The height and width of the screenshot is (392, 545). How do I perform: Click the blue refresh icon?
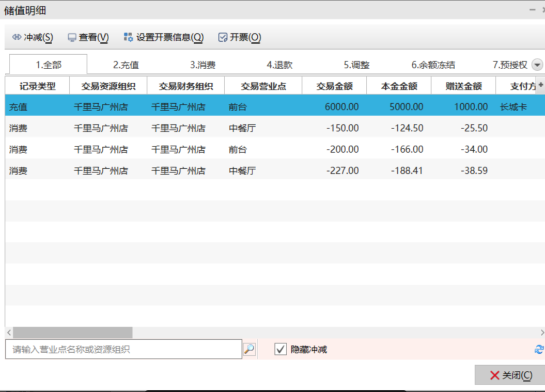(x=539, y=350)
